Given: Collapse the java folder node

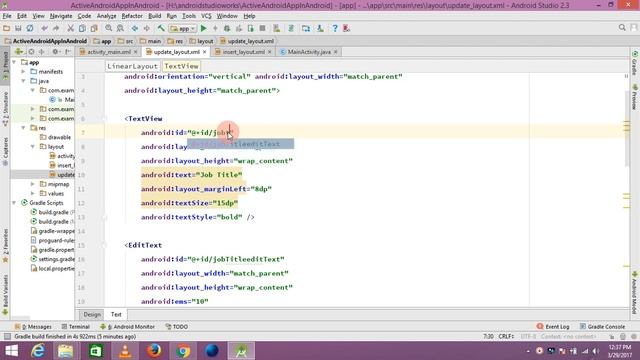Looking at the screenshot, I should coord(24,81).
